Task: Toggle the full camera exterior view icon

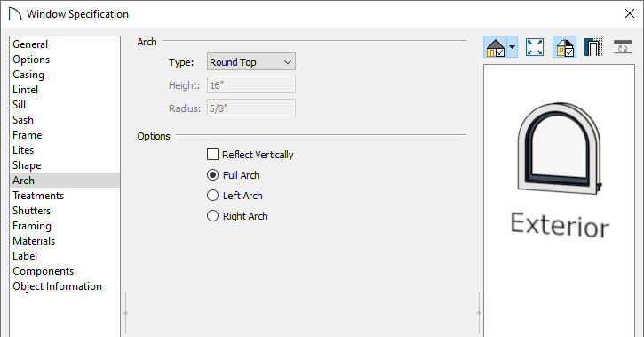Action: pos(496,47)
